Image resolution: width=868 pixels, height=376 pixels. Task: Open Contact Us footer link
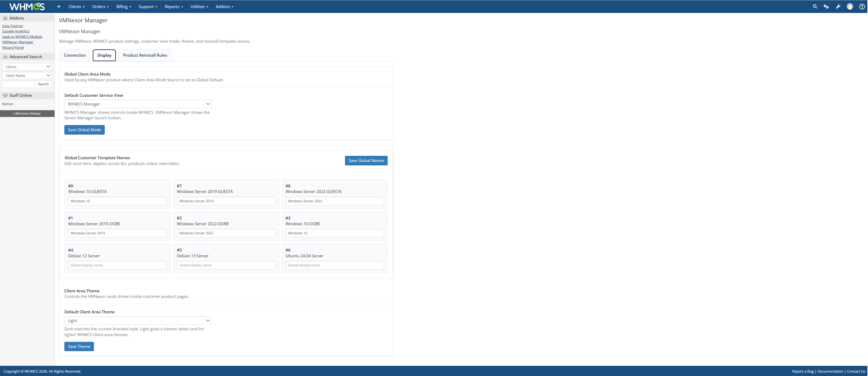tap(856, 371)
